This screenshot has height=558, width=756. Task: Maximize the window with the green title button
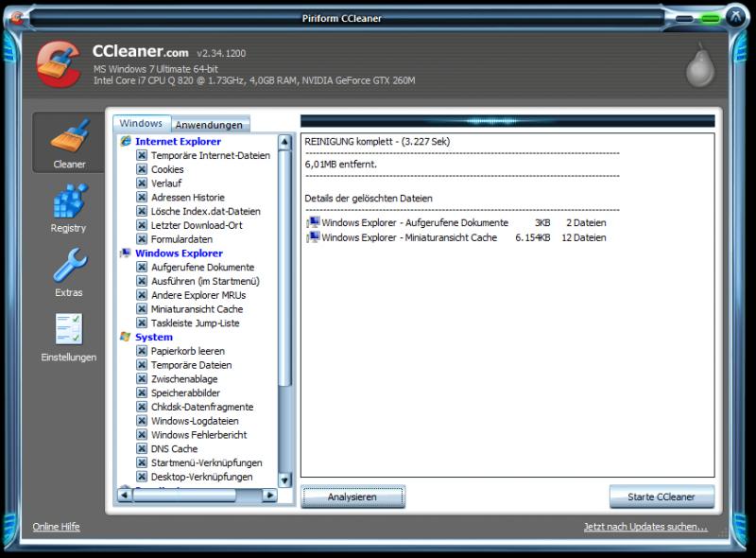coord(711,19)
